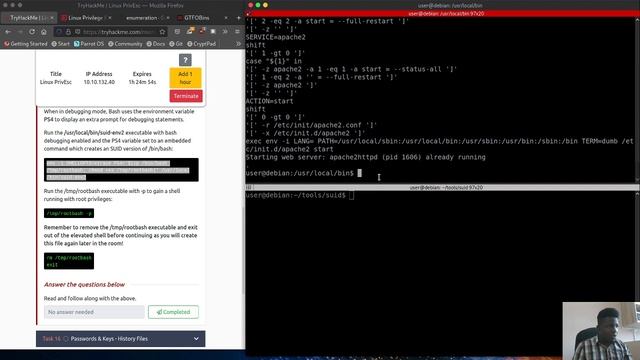The image size is (640, 360).
Task: Add 1 hour to the machine
Action: tap(185, 78)
